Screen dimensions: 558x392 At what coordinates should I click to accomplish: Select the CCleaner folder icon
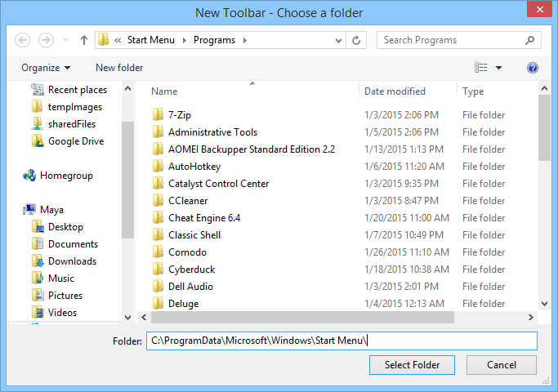pos(158,200)
